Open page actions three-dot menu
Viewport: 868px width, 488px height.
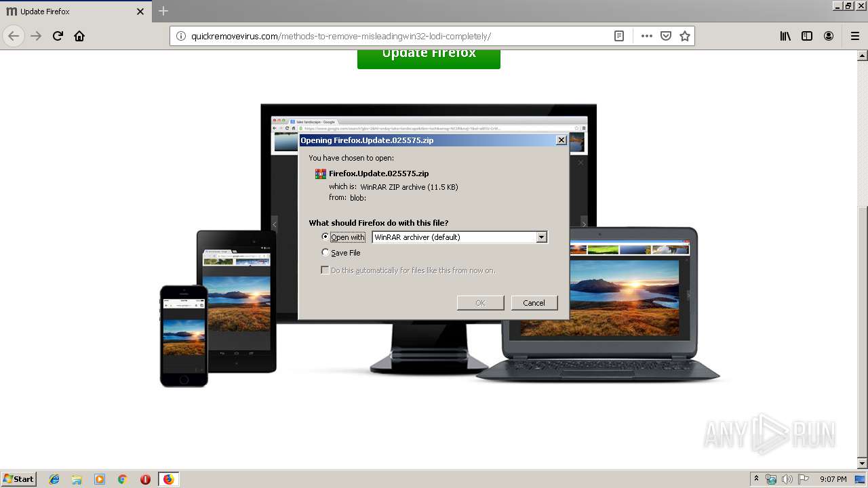pyautogui.click(x=647, y=36)
